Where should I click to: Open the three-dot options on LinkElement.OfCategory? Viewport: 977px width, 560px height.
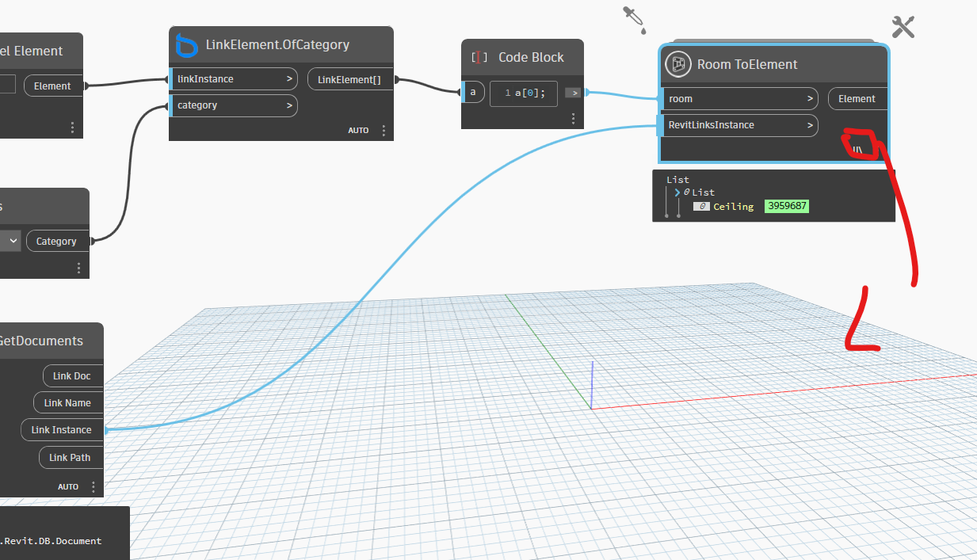tap(384, 130)
